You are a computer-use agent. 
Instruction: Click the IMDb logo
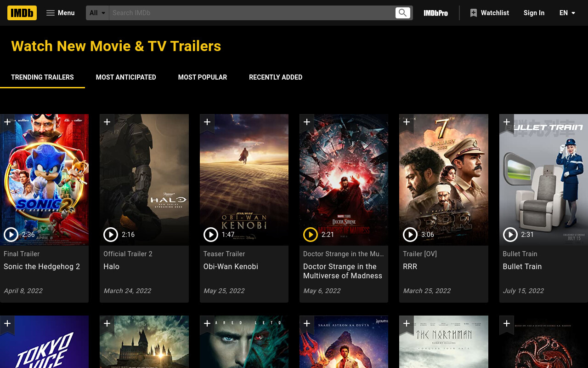point(22,13)
